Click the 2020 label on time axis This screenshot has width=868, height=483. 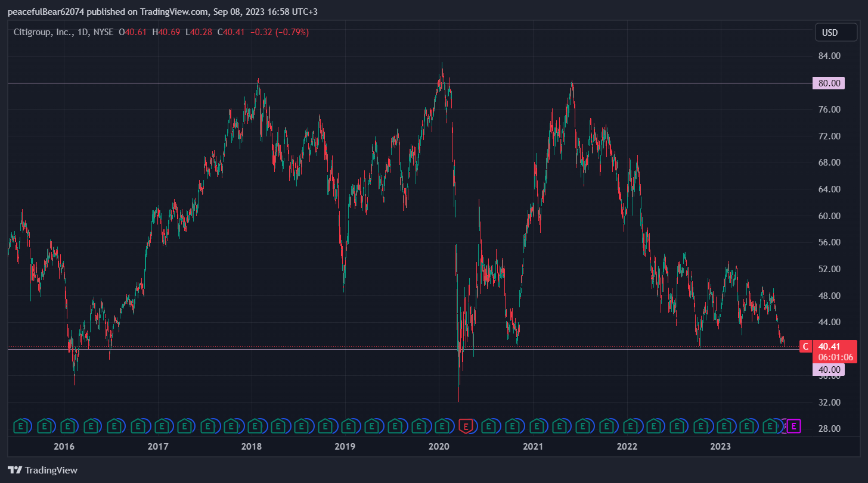click(439, 447)
